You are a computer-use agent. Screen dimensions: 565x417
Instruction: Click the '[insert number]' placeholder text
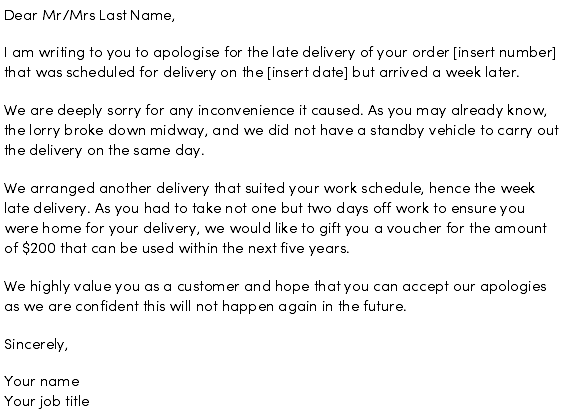pos(504,53)
